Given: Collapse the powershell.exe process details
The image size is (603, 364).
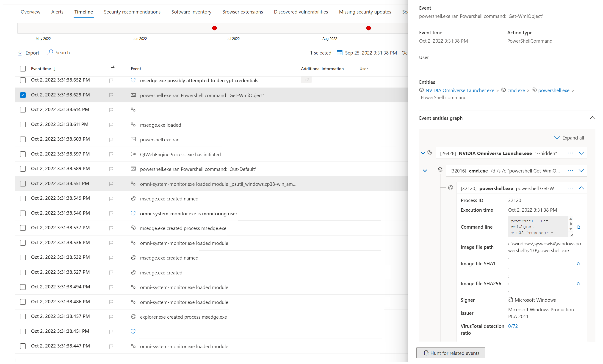Looking at the screenshot, I should (581, 188).
